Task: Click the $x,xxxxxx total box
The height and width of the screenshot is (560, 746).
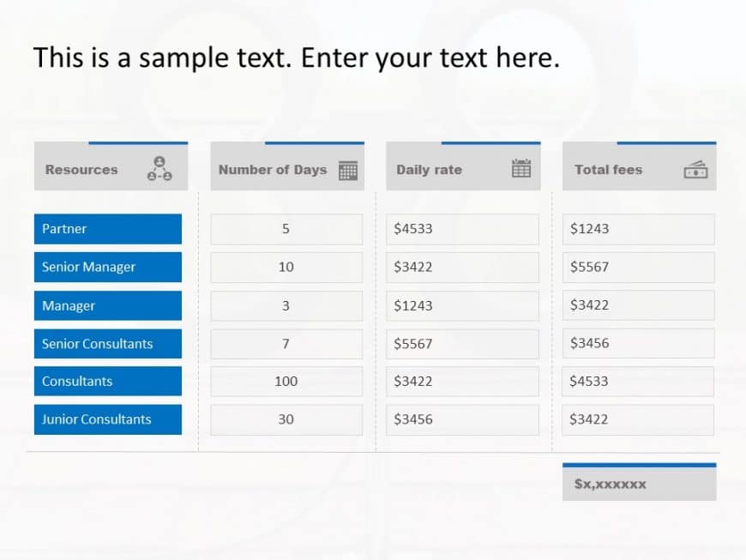Action: click(x=639, y=485)
